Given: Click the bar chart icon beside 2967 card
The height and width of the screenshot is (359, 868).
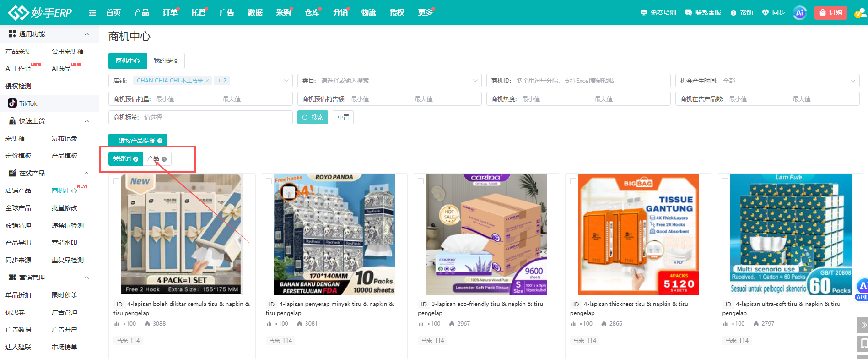Looking at the screenshot, I should tap(421, 324).
